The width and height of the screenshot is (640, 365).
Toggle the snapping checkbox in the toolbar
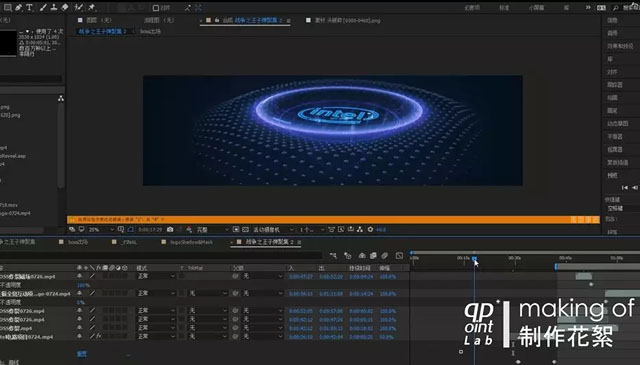(156, 8)
